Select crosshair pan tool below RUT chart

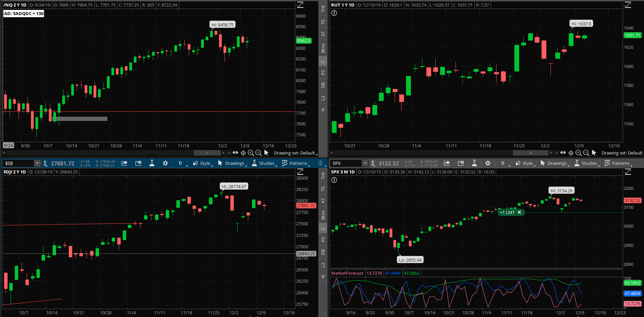point(571,153)
